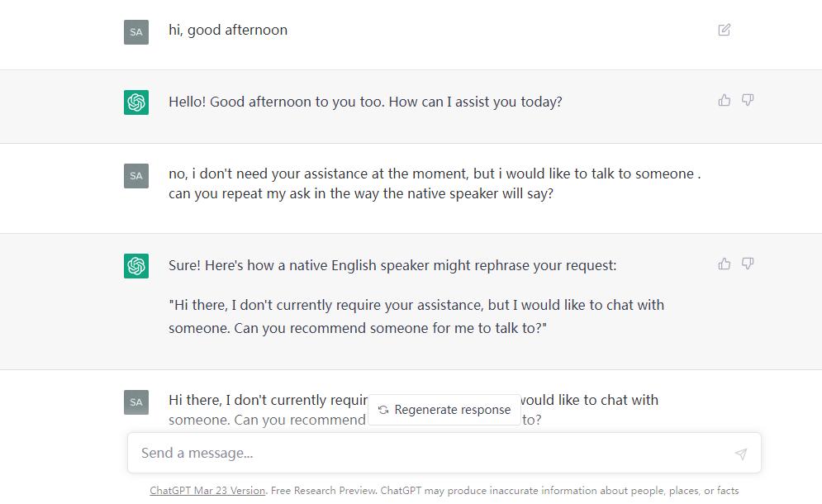Click the SA avatar beside the last message
Screen dimensions: 822x504
[136, 402]
